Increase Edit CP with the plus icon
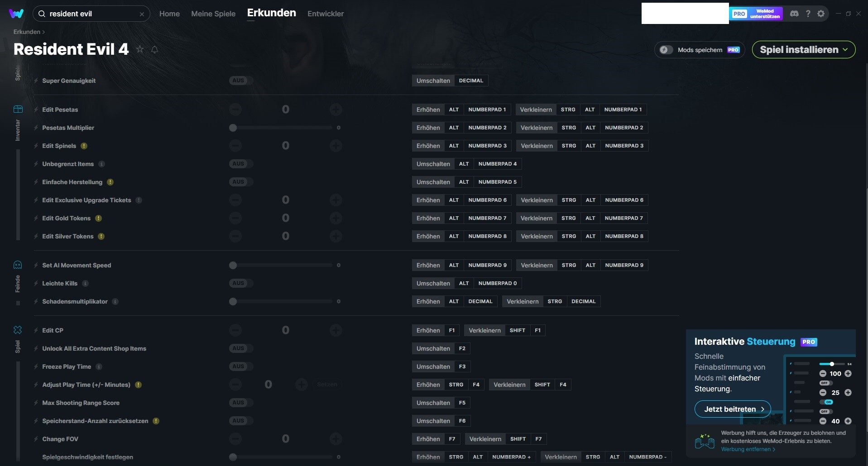The height and width of the screenshot is (466, 868). click(x=336, y=330)
